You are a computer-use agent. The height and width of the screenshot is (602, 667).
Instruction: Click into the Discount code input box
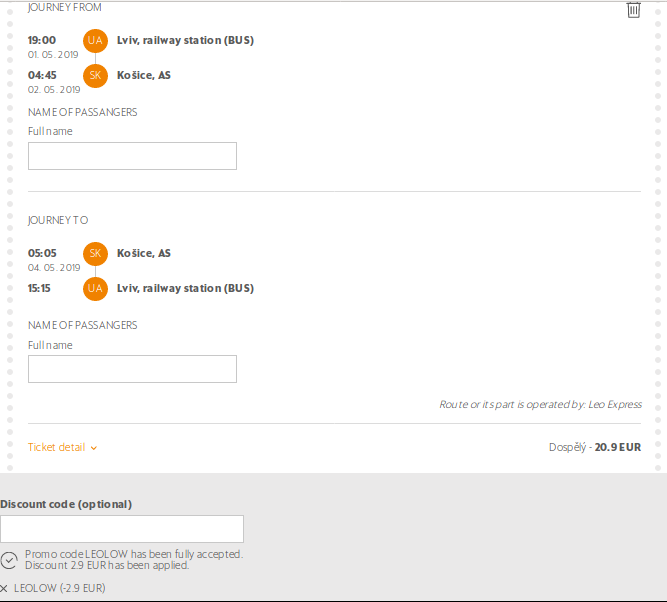click(122, 529)
